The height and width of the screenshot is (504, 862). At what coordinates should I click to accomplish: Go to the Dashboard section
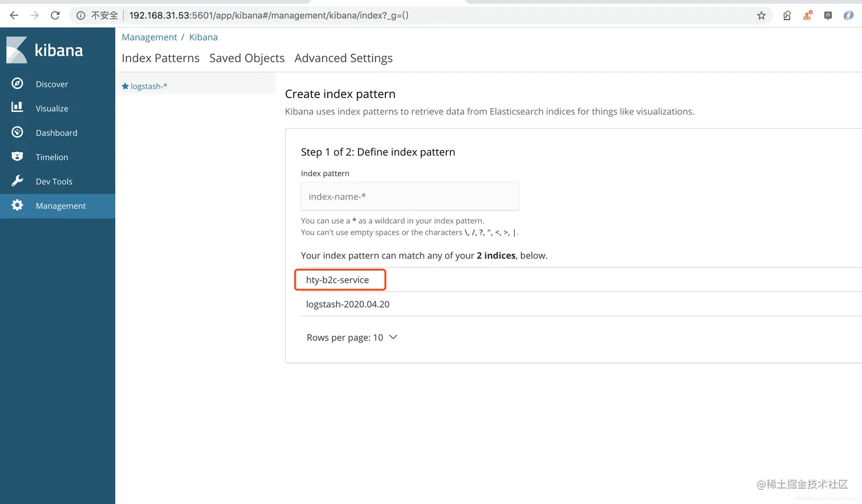click(58, 133)
